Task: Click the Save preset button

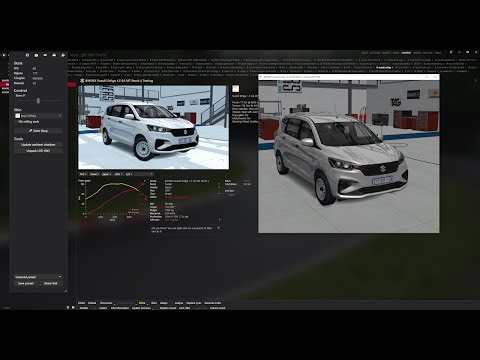Action: pos(26,283)
